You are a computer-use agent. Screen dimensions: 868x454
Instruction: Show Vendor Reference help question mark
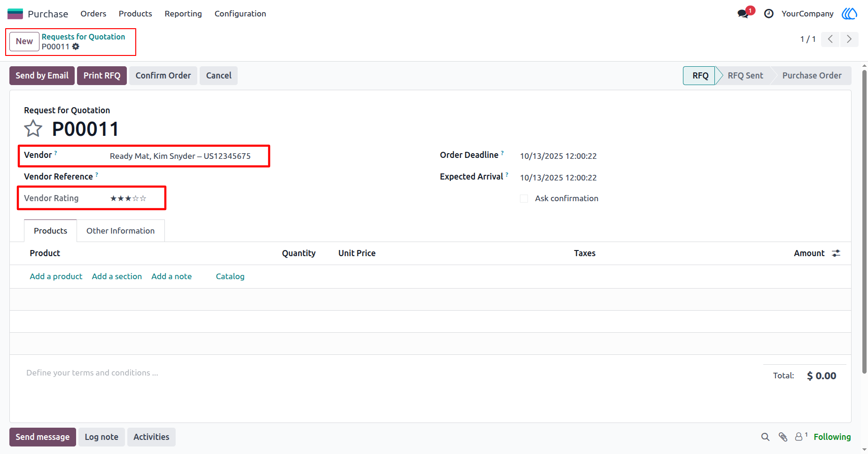(97, 174)
